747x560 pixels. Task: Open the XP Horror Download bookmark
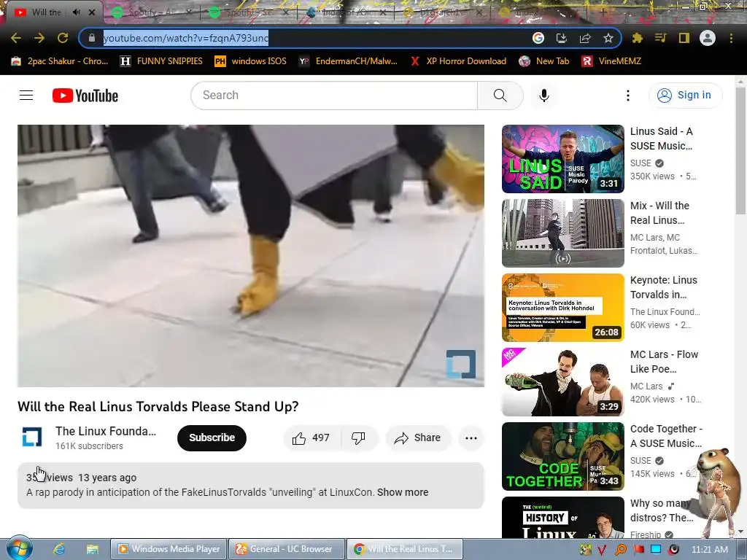pyautogui.click(x=458, y=61)
